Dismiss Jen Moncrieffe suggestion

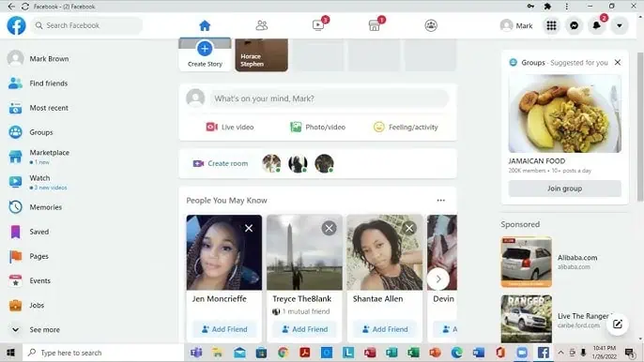[x=249, y=228]
